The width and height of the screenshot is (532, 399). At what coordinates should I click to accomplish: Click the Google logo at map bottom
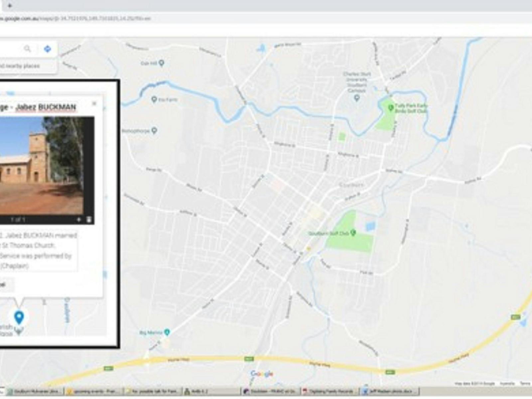click(x=262, y=374)
